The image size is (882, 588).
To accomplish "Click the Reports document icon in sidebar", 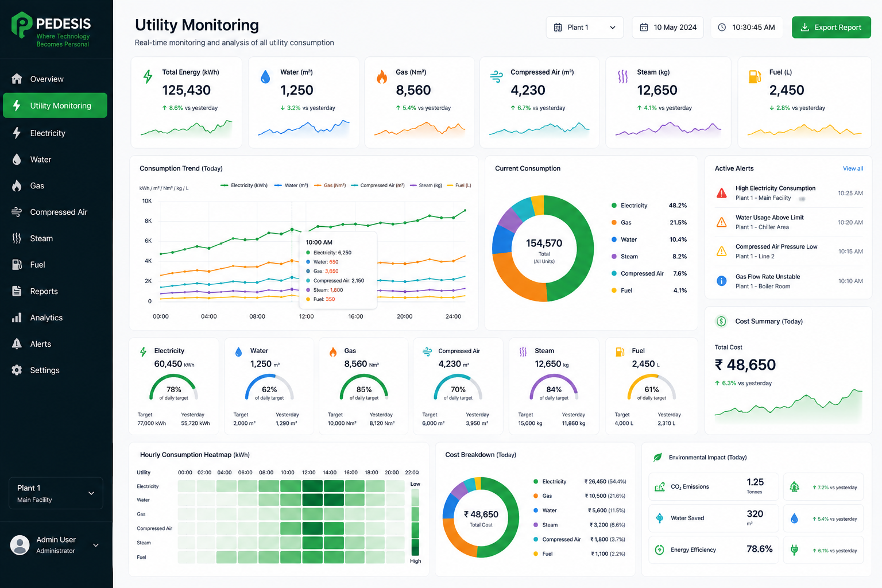I will click(x=17, y=291).
